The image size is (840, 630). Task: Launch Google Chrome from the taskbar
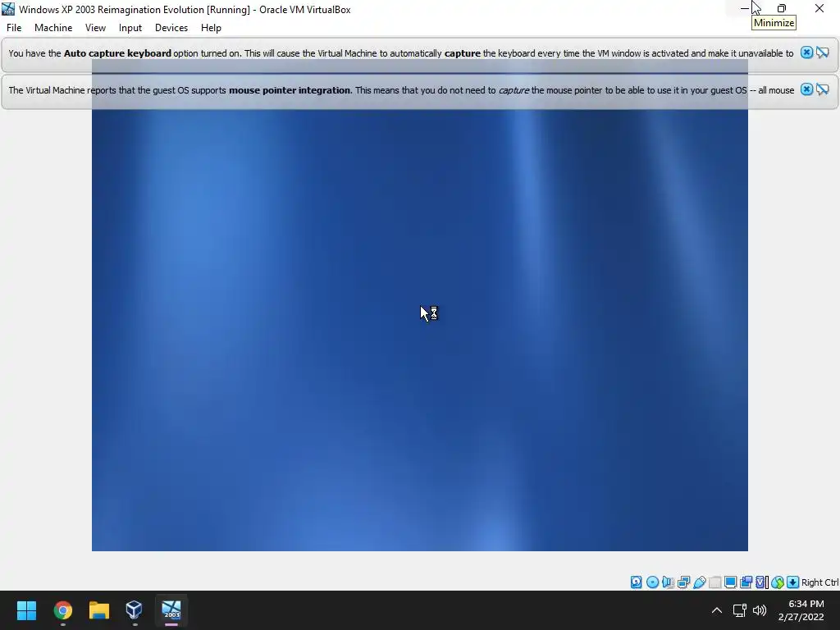coord(63,610)
